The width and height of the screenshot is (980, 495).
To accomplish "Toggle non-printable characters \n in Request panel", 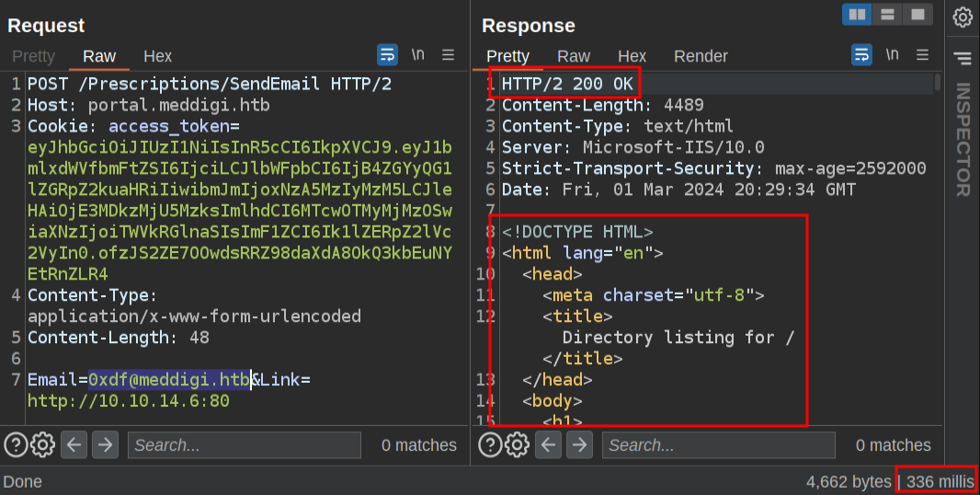I will pyautogui.click(x=418, y=55).
